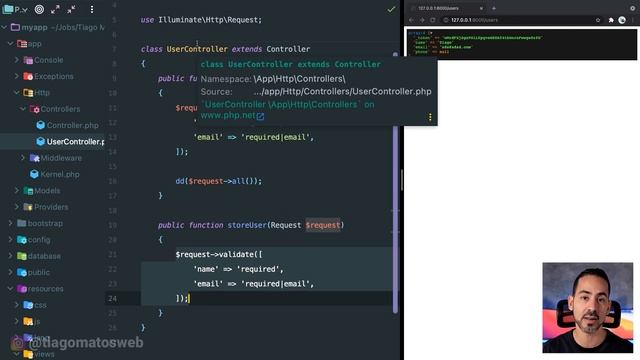Click the Models folder icon
The width and height of the screenshot is (640, 360).
(28, 191)
